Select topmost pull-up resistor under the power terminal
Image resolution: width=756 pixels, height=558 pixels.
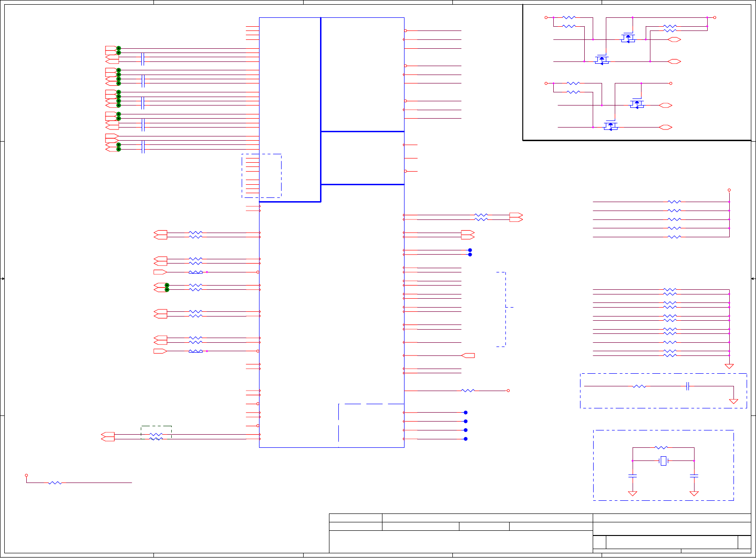pyautogui.click(x=674, y=202)
